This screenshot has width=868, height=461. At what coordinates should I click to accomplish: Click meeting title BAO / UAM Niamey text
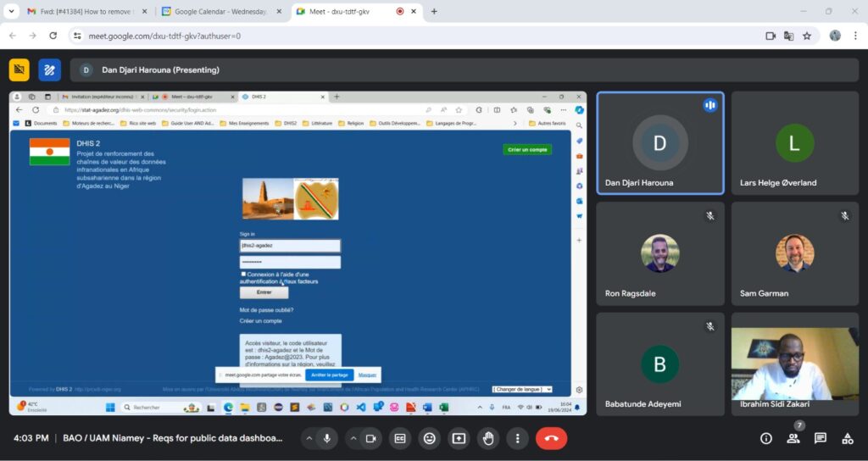173,438
